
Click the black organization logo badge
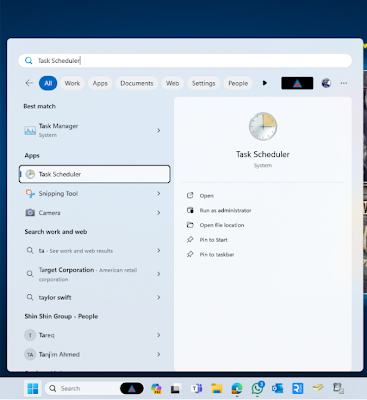[297, 83]
